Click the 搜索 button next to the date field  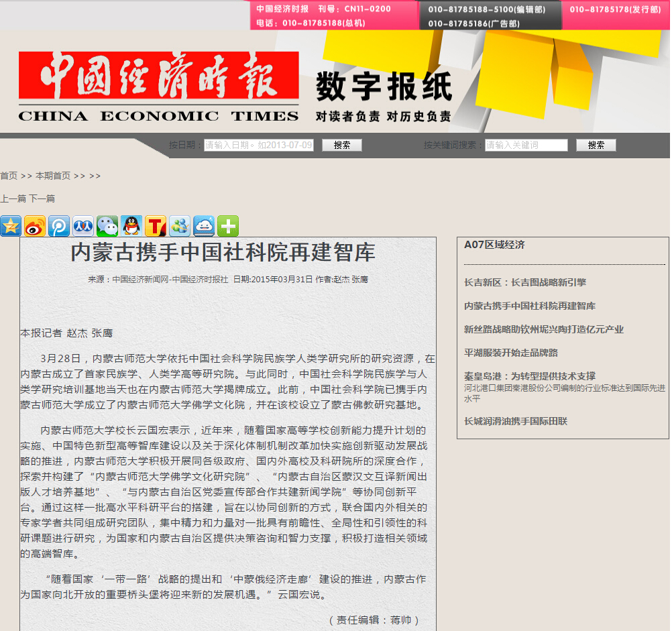point(342,146)
